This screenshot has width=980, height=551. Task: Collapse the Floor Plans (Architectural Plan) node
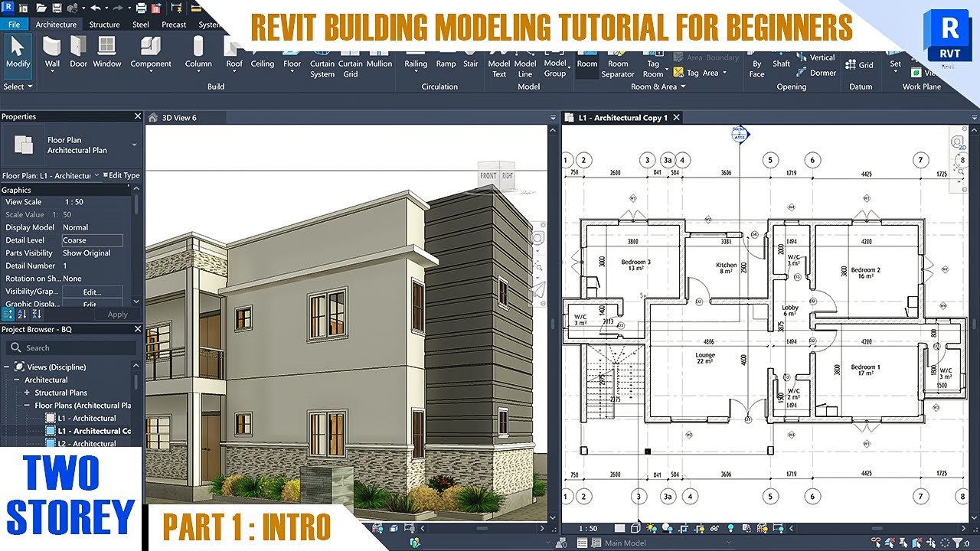27,406
